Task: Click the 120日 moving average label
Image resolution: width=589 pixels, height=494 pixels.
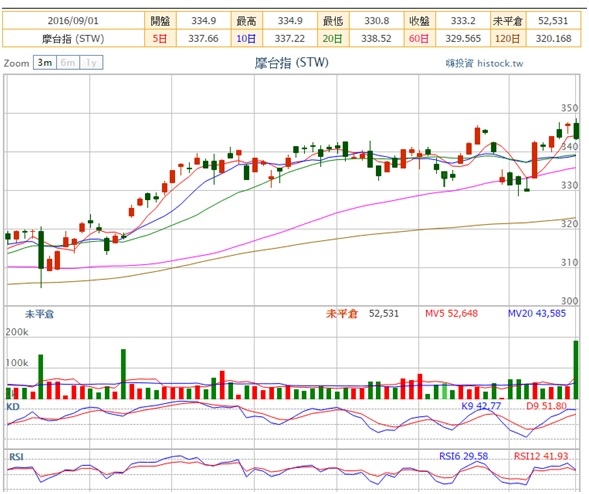Action: [x=508, y=38]
